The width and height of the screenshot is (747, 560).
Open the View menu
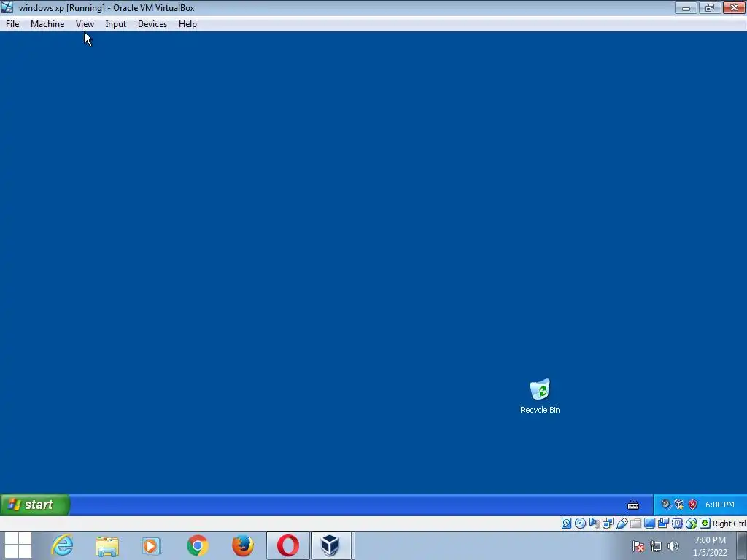tap(85, 24)
